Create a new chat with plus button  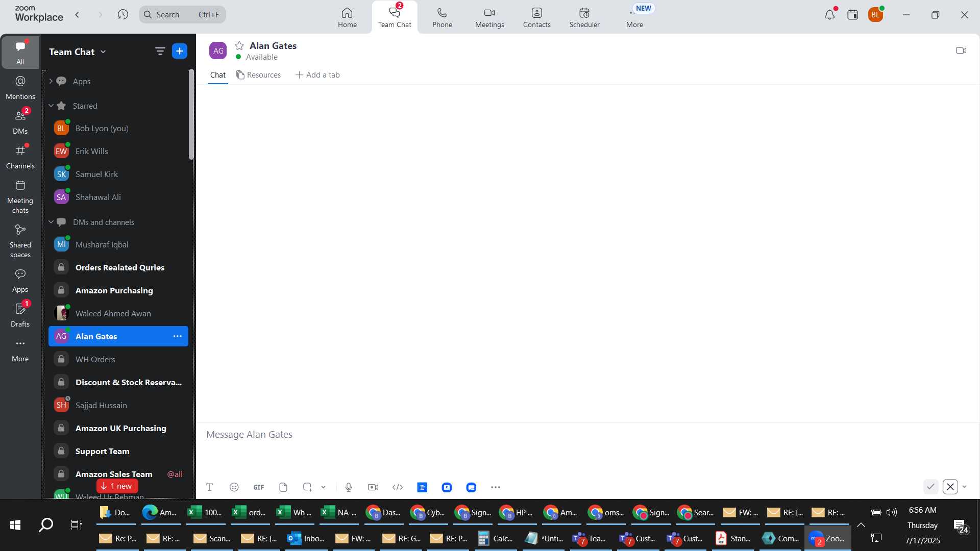[180, 51]
